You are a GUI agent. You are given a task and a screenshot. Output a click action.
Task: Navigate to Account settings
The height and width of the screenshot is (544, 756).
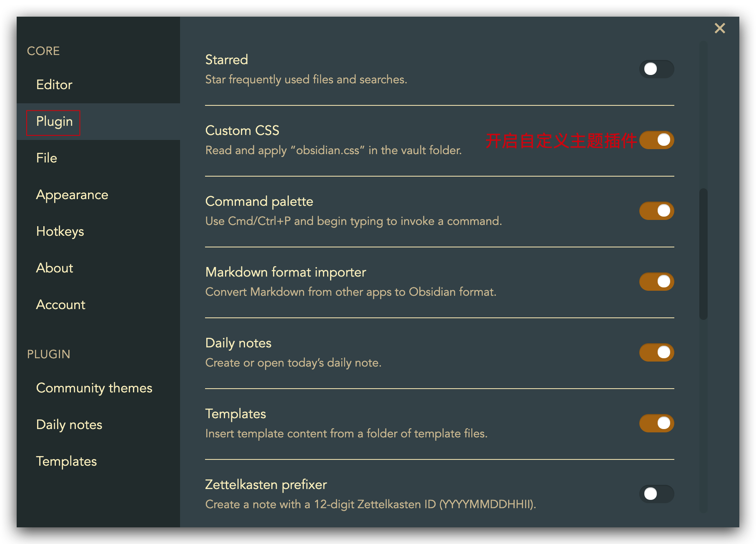pos(61,304)
